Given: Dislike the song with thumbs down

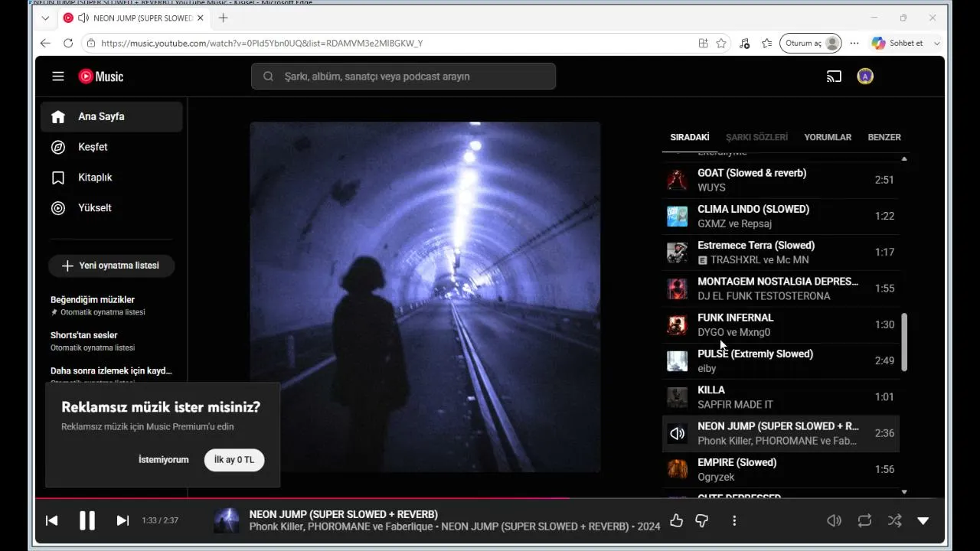Looking at the screenshot, I should 701,520.
